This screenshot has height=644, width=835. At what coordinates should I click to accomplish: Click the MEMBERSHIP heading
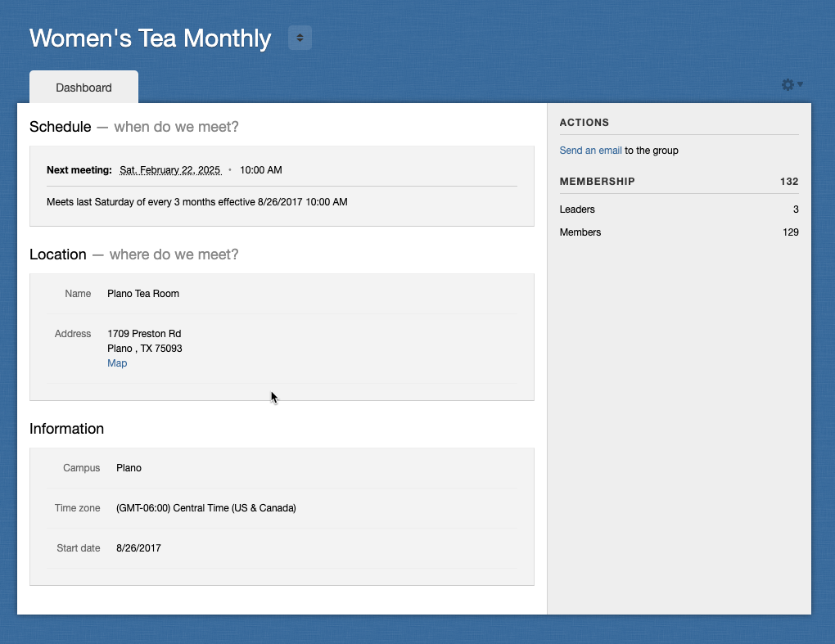597,182
